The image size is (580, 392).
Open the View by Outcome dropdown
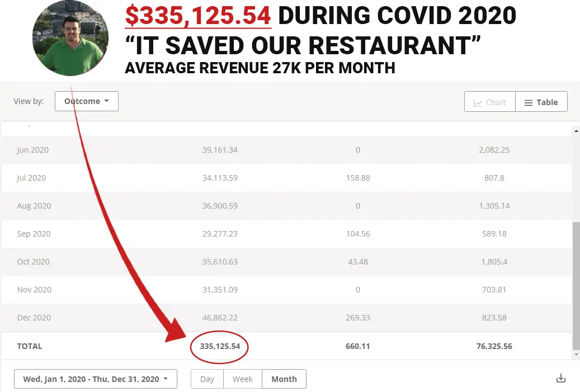pos(87,101)
